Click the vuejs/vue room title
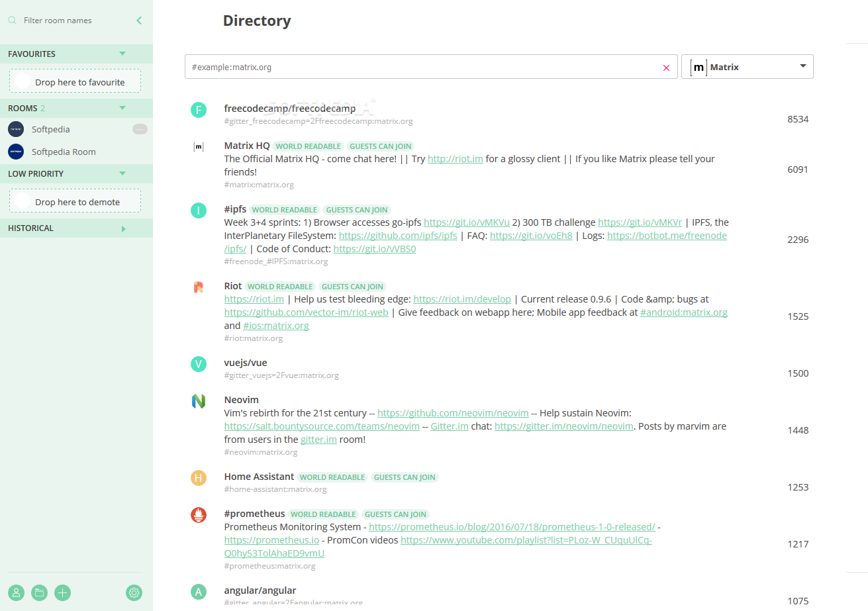Image resolution: width=868 pixels, height=611 pixels. pos(246,363)
